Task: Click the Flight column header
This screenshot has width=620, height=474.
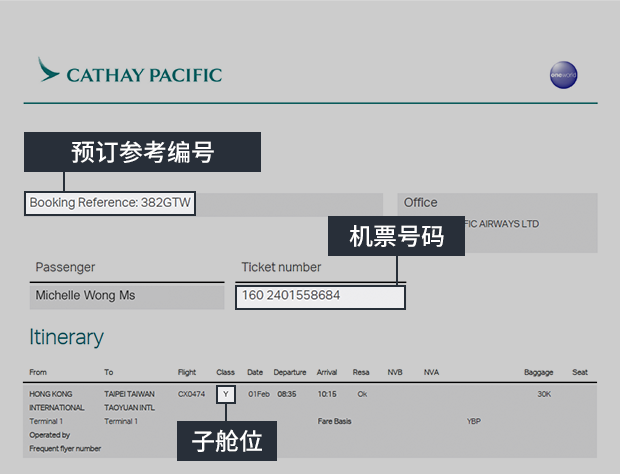Action: [187, 372]
